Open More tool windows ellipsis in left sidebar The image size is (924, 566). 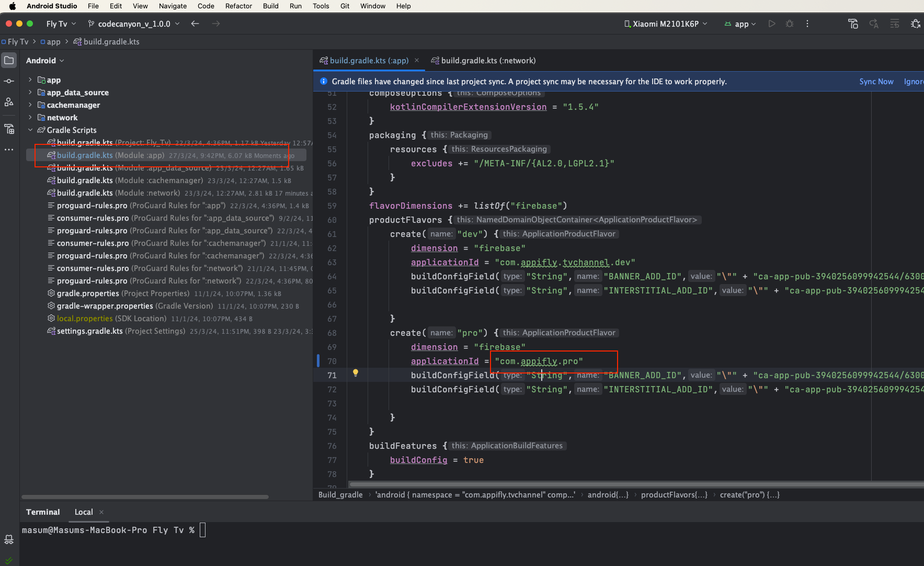coord(9,150)
